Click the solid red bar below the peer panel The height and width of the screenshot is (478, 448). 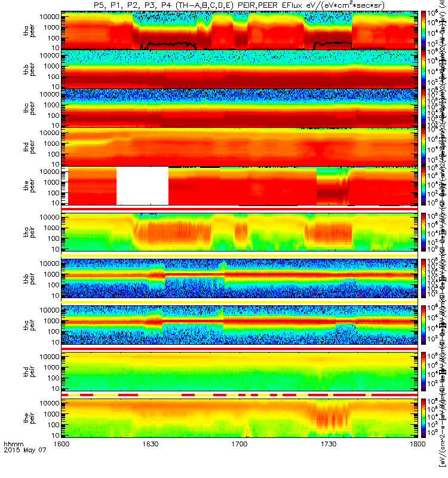pos(240,209)
